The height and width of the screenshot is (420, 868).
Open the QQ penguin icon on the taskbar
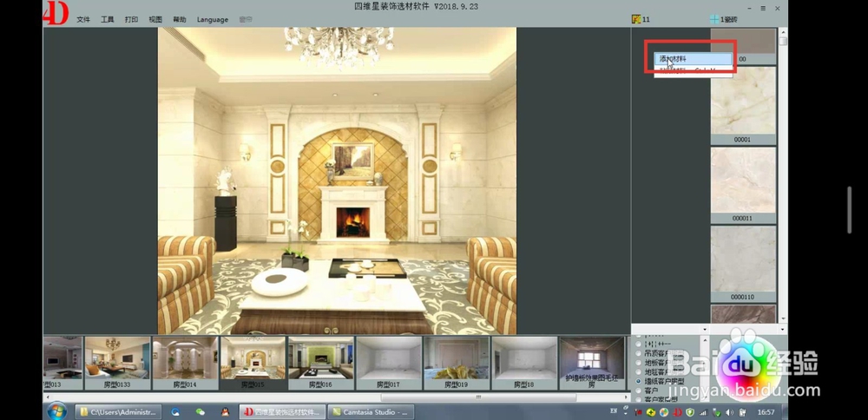(x=225, y=411)
